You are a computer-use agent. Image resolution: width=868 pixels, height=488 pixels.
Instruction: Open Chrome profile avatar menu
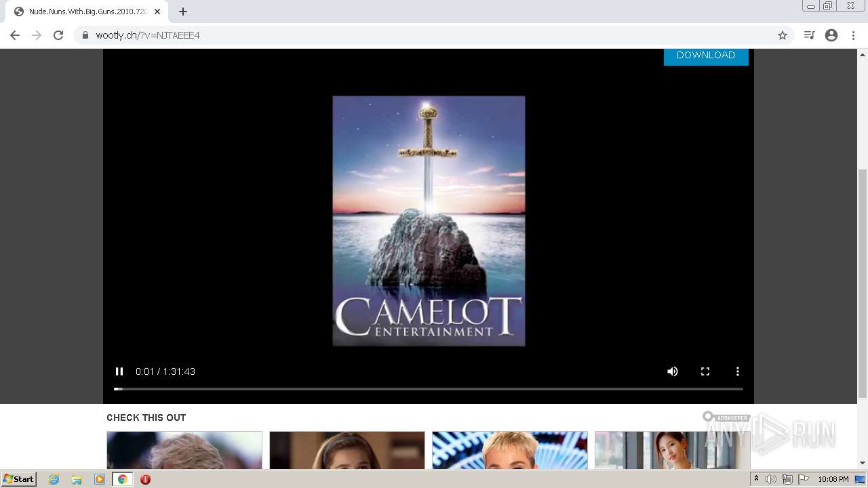pyautogui.click(x=831, y=35)
